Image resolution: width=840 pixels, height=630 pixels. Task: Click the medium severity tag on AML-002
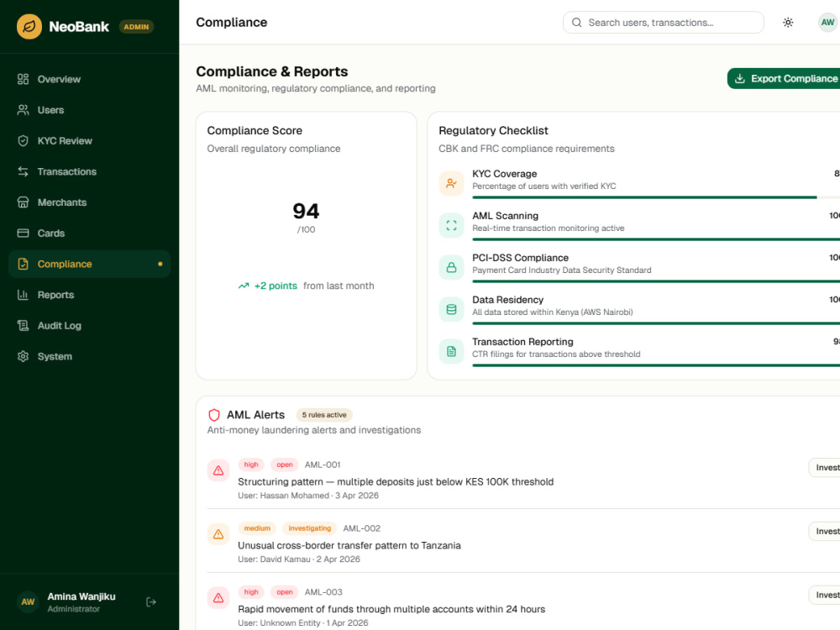(257, 528)
